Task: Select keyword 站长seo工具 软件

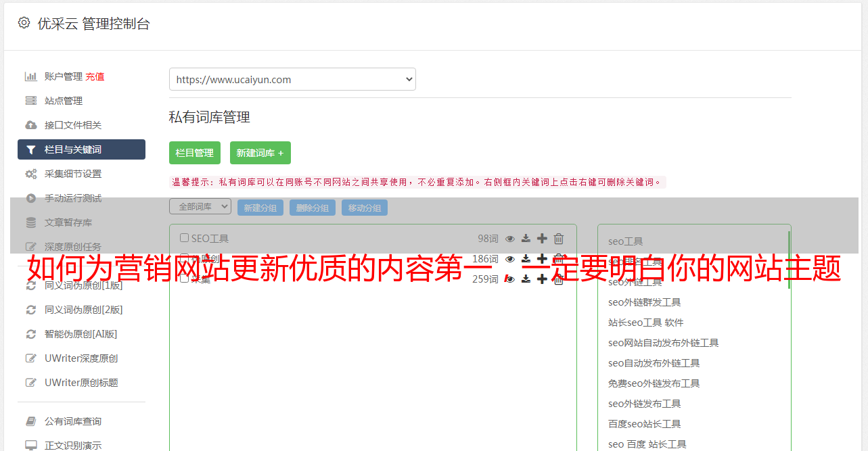Action: tap(646, 323)
